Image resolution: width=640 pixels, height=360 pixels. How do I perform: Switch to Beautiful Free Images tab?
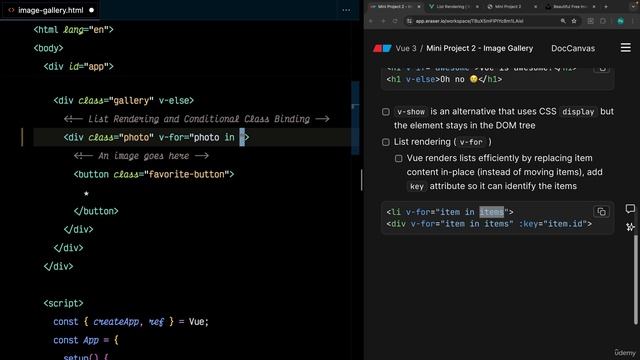point(571,7)
